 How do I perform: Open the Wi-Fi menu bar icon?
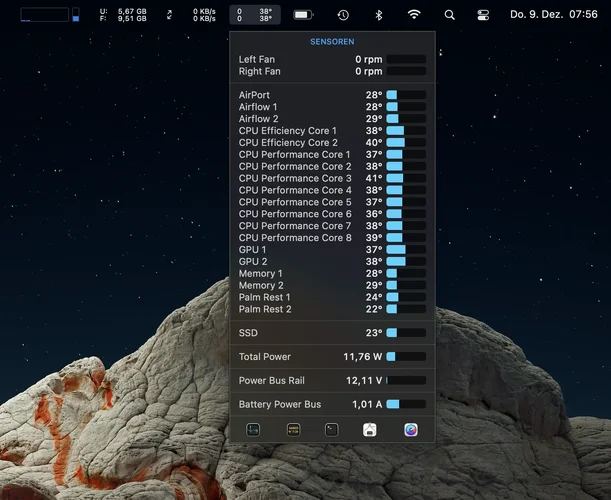[x=414, y=15]
